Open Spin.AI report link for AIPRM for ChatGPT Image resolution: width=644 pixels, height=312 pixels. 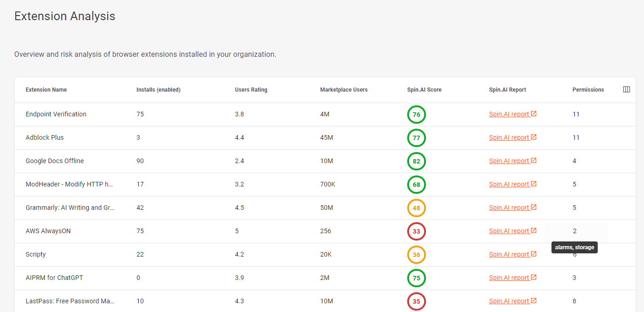pos(509,278)
